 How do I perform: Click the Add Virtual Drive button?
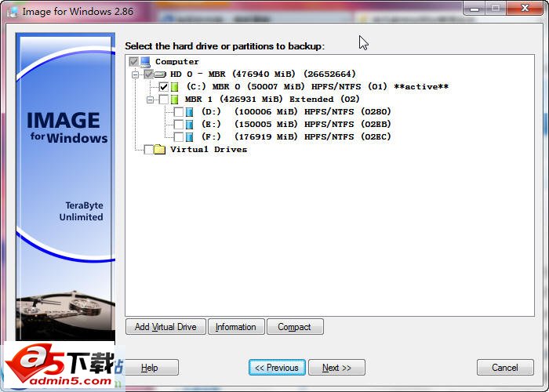(165, 327)
